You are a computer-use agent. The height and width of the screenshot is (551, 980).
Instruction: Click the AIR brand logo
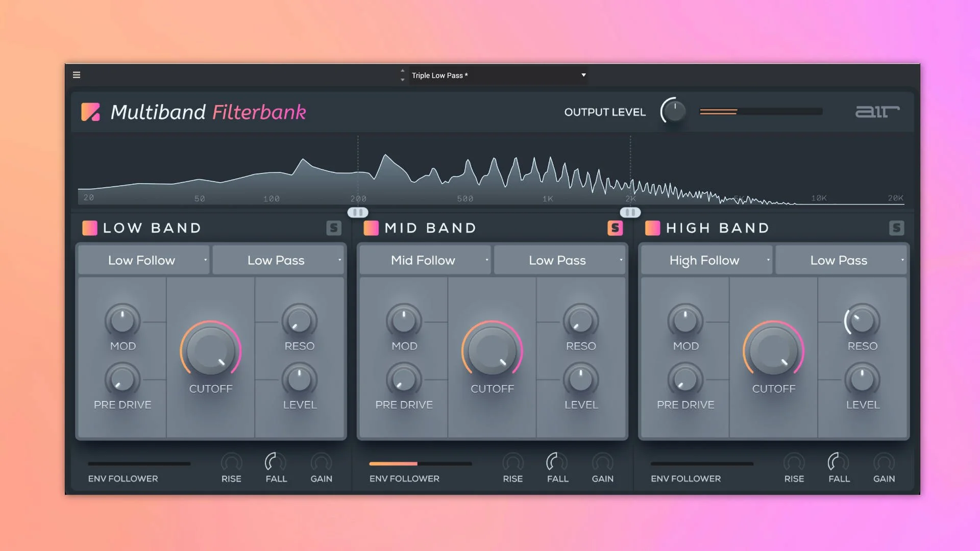878,112
